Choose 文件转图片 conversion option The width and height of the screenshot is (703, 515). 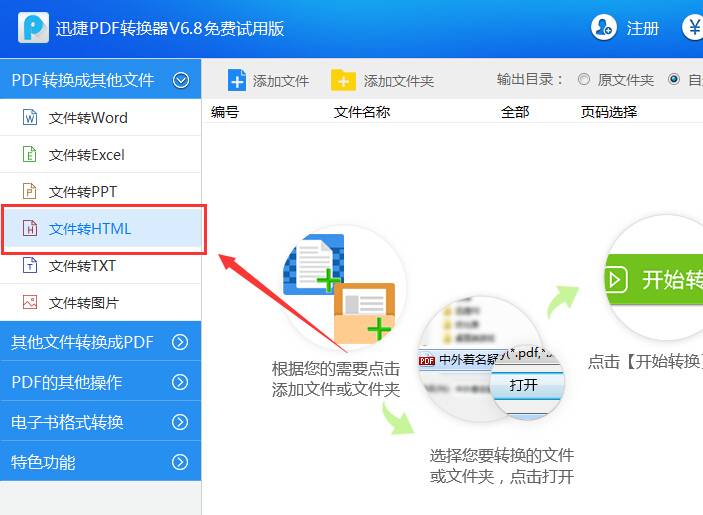[x=100, y=303]
